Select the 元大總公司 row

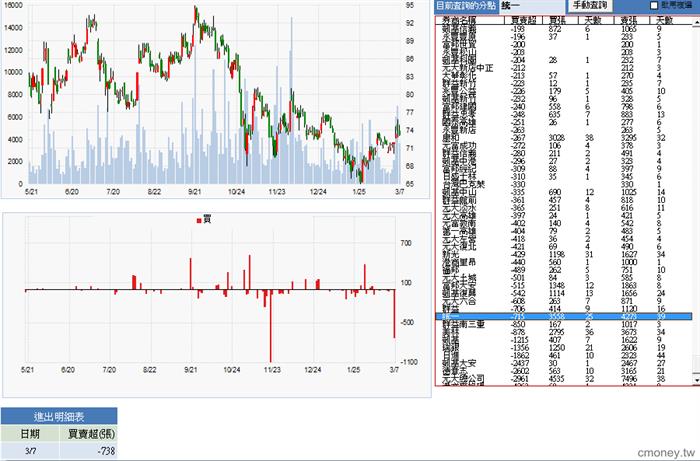point(563,379)
